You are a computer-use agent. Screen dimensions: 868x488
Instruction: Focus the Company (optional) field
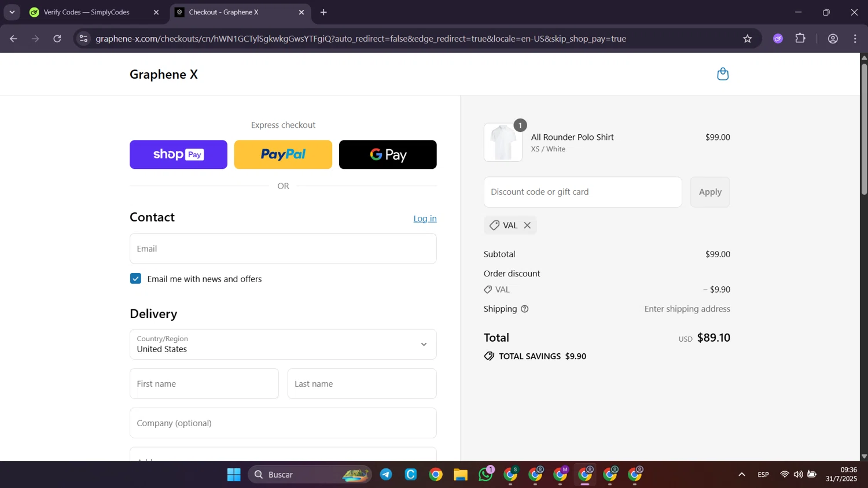point(283,423)
